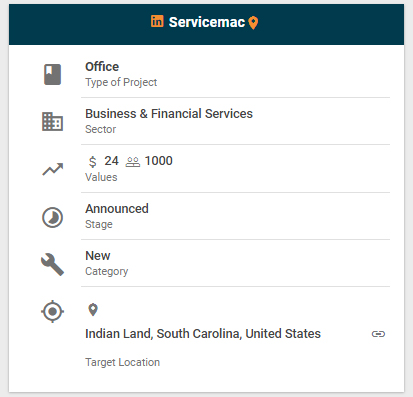This screenshot has width=413, height=397.
Task: Click the 24 investment value
Action: (x=111, y=161)
